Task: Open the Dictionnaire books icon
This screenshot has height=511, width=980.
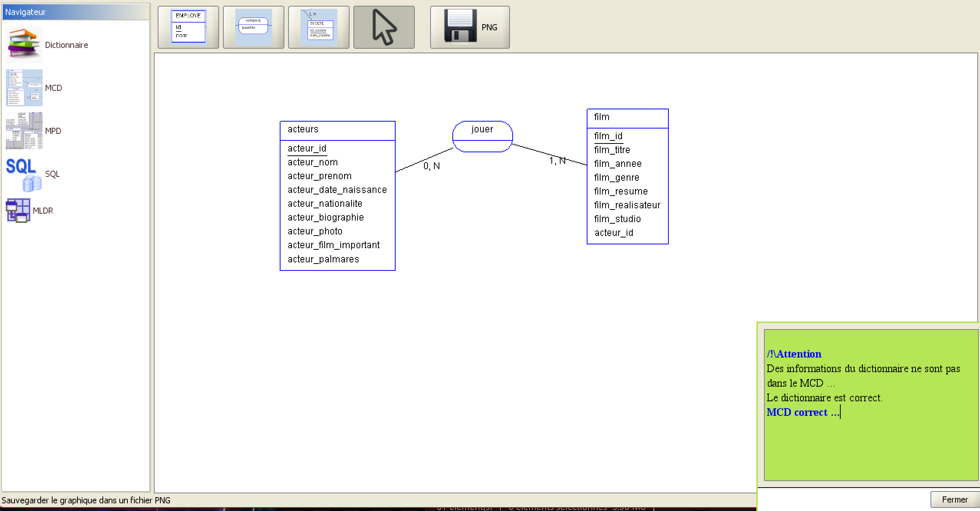Action: pos(24,45)
